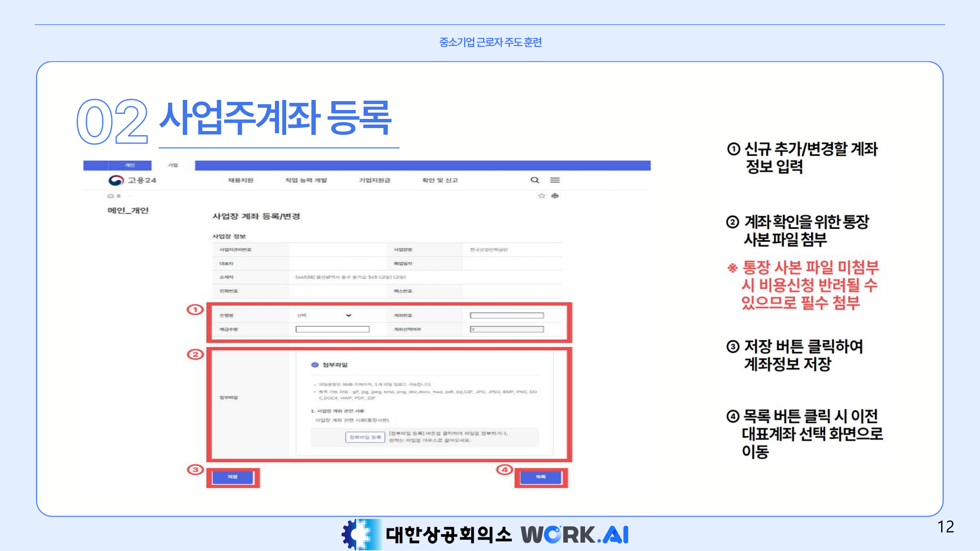Image resolution: width=980 pixels, height=551 pixels.
Task: Switch to the 기업 tab
Action: (173, 165)
